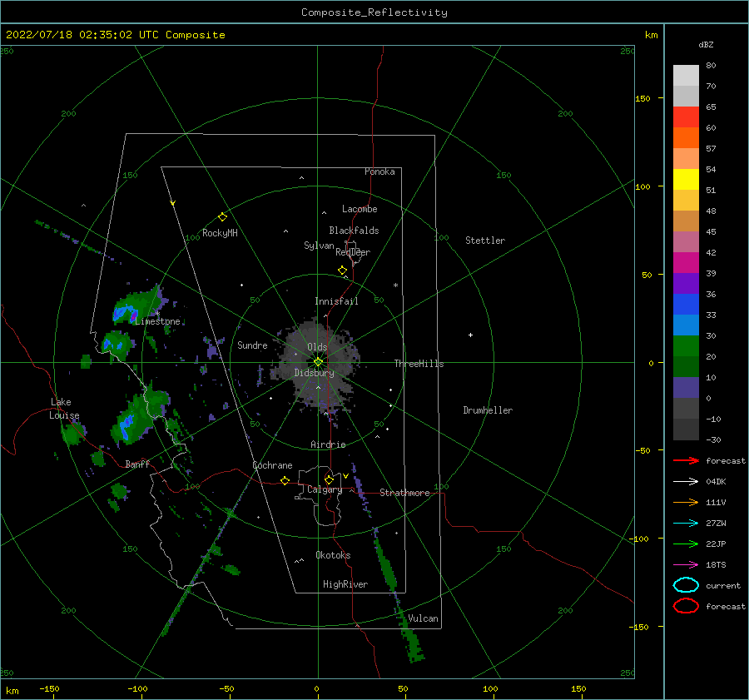Select the purple 39-36 dBZ color swatch

[686, 284]
